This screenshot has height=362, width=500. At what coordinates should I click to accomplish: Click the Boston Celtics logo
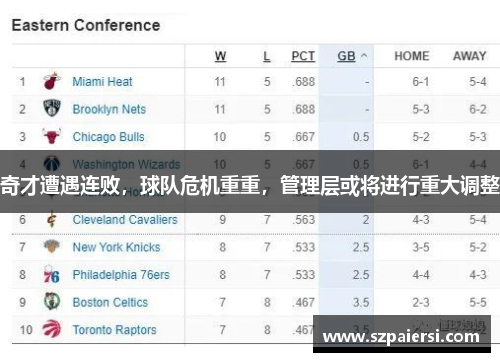(52, 301)
